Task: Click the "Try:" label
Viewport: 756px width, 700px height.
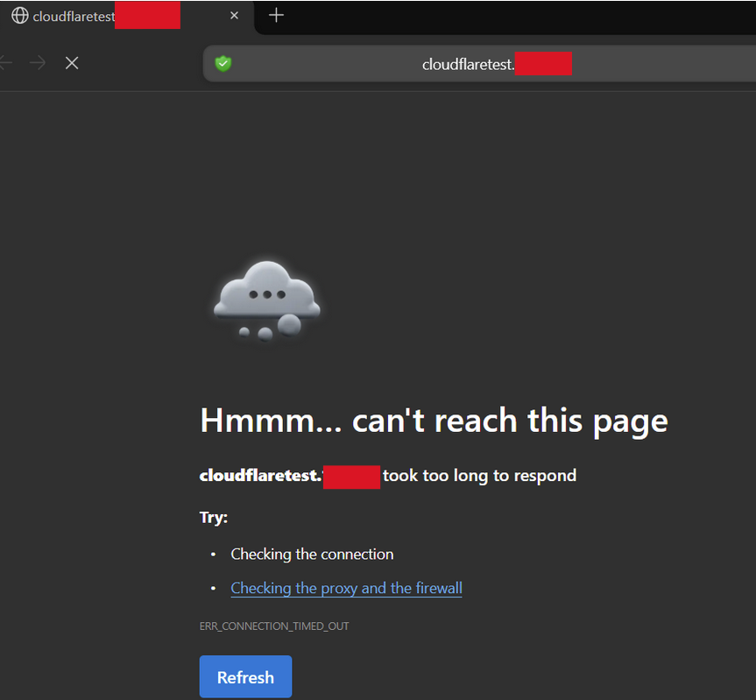Action: (x=214, y=517)
